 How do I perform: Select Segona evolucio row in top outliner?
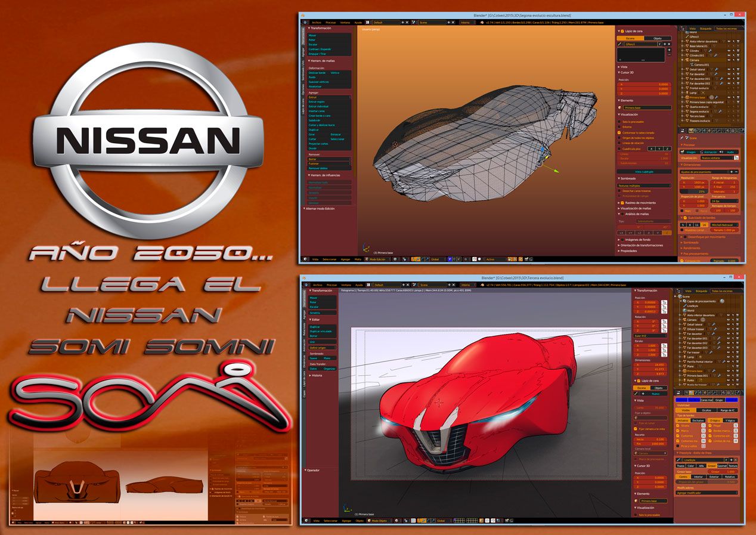(x=699, y=111)
